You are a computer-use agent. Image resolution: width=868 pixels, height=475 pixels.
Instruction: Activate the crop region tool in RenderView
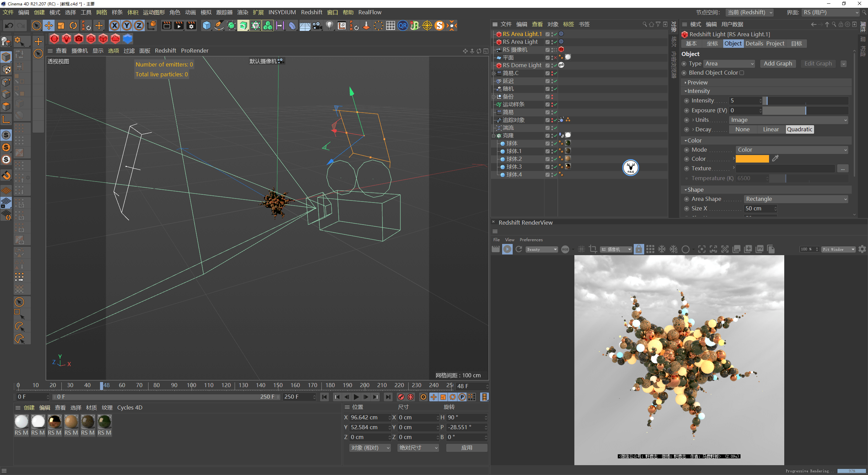tap(593, 249)
